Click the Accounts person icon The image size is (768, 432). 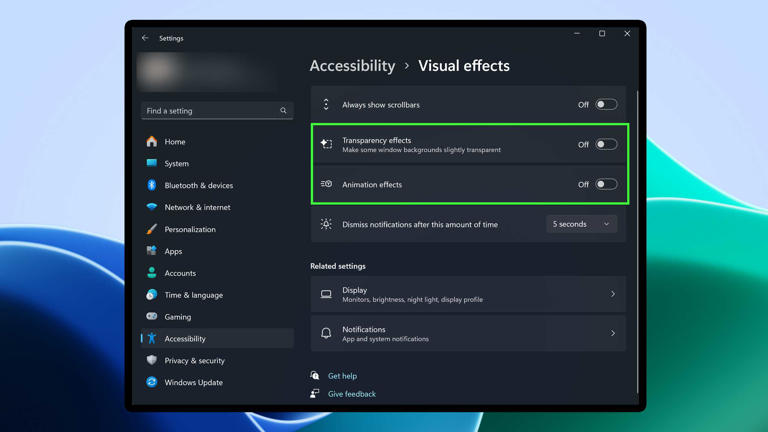click(152, 273)
